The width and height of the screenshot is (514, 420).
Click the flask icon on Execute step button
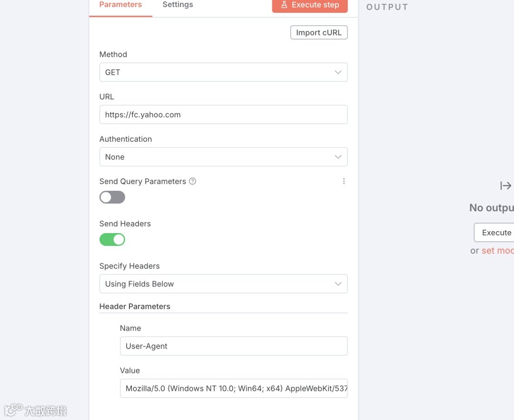[x=284, y=5]
